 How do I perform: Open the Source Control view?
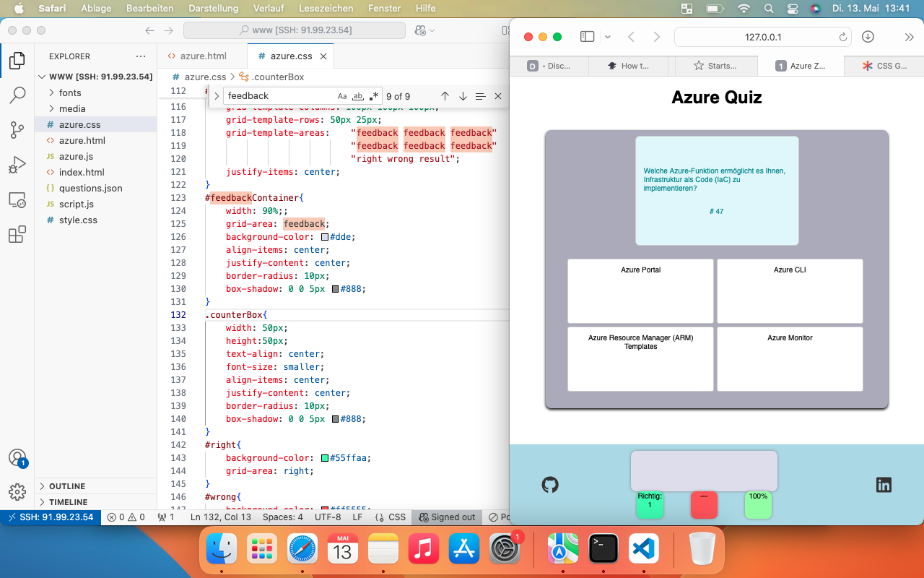(17, 130)
